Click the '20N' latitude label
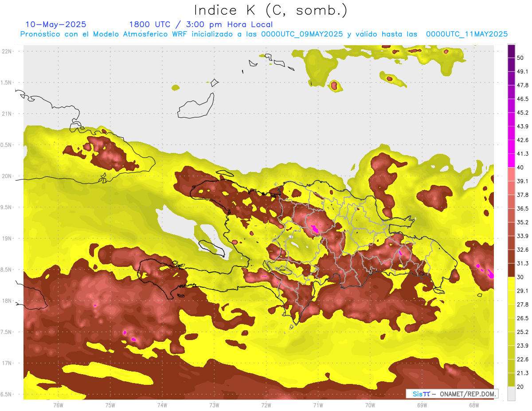 8,176
